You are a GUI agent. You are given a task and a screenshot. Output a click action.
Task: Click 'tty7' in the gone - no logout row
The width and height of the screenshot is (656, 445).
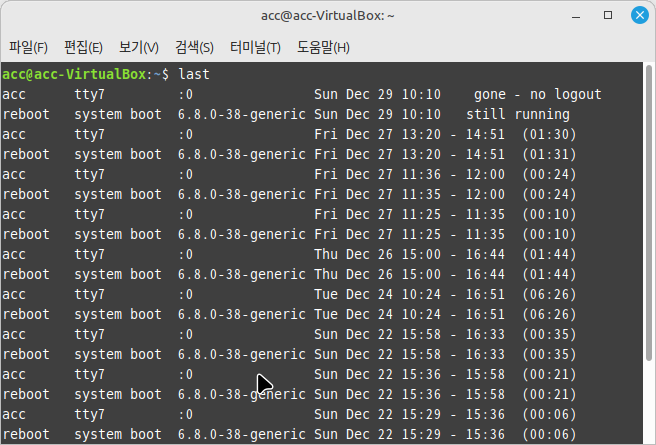[90, 95]
